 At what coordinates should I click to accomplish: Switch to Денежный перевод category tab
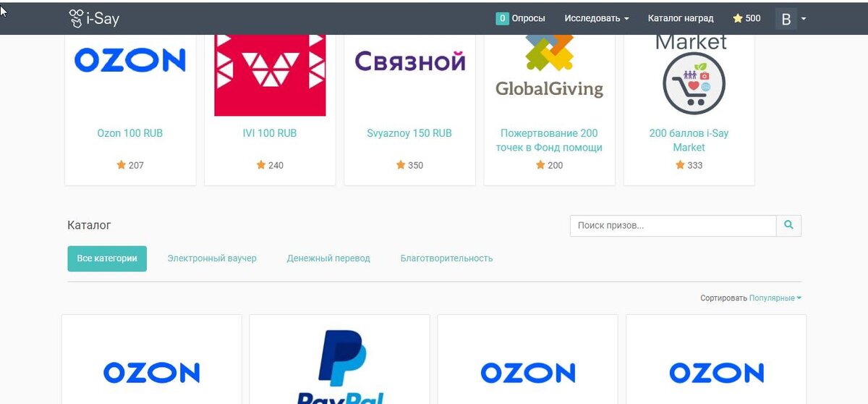(328, 258)
